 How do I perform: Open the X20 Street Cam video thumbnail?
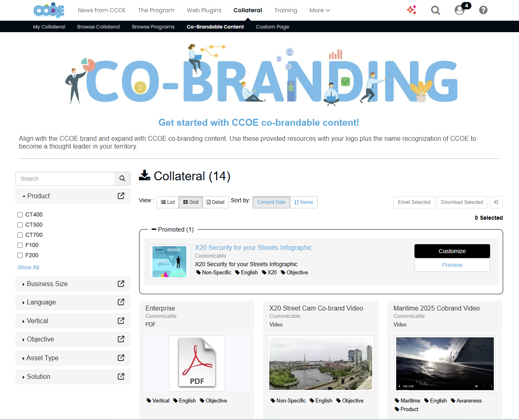(321, 363)
